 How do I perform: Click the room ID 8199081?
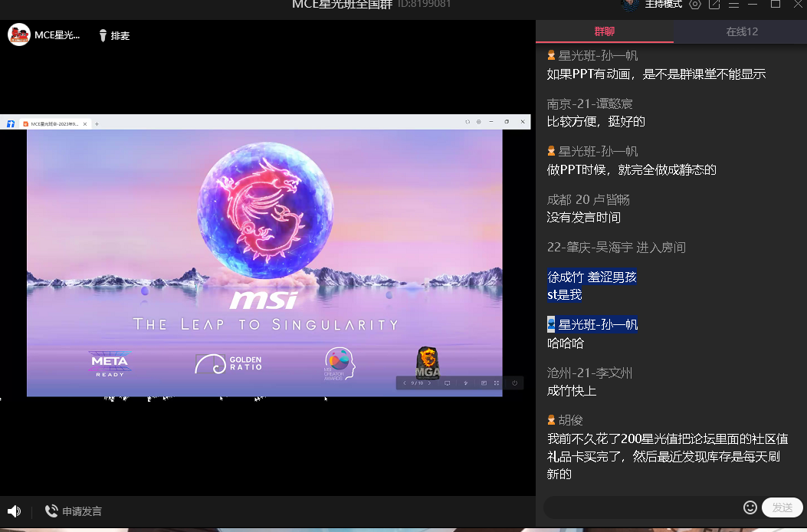(x=424, y=4)
